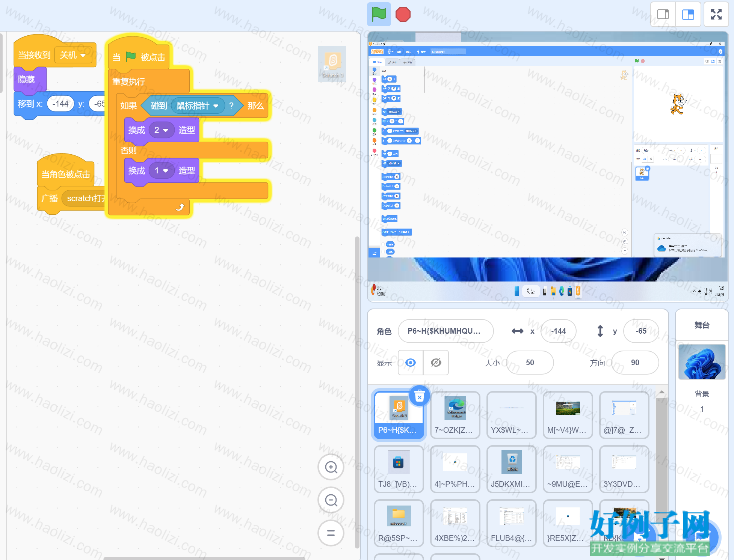The height and width of the screenshot is (560, 734).
Task: Switch to large stage layout
Action: click(688, 14)
